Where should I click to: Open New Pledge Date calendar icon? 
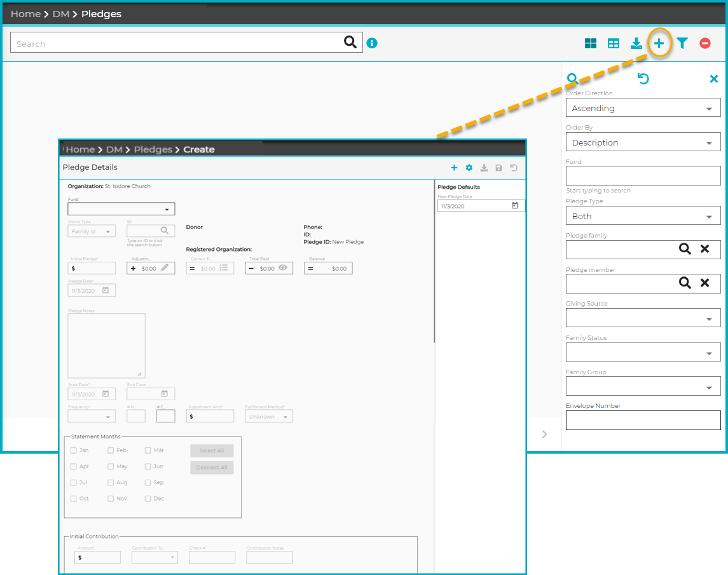(x=515, y=206)
